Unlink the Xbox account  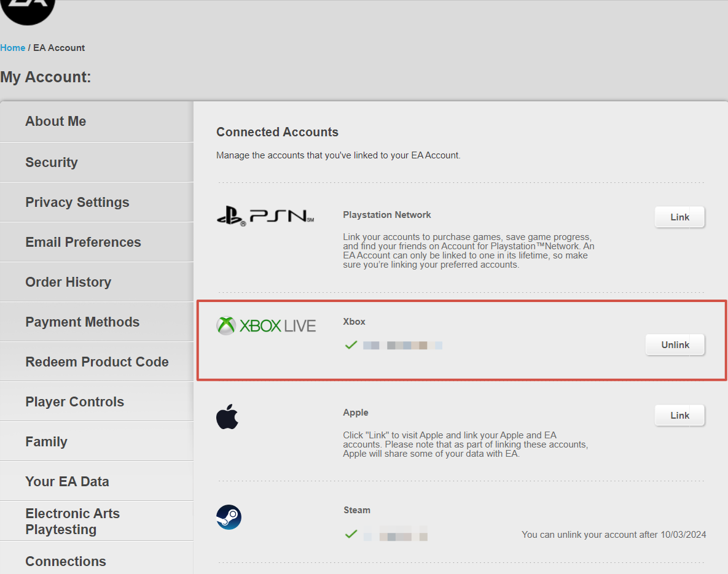(675, 345)
